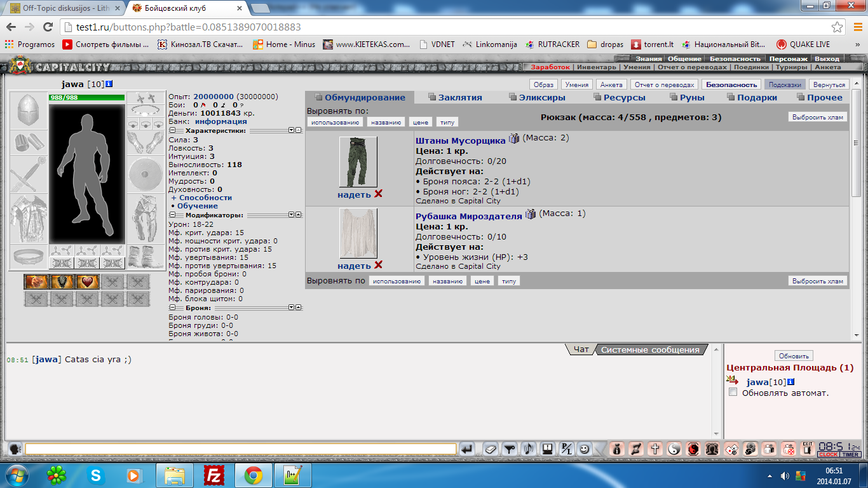
Task: Delete Штаны Мусорщика with red X
Action: [379, 194]
